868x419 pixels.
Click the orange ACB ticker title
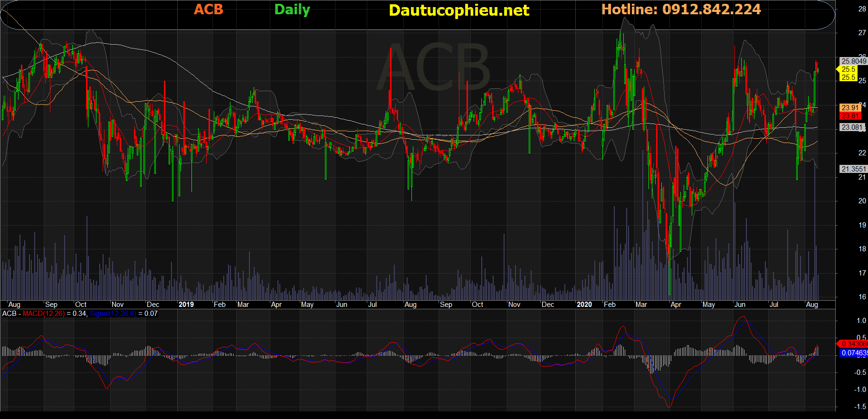coord(208,10)
